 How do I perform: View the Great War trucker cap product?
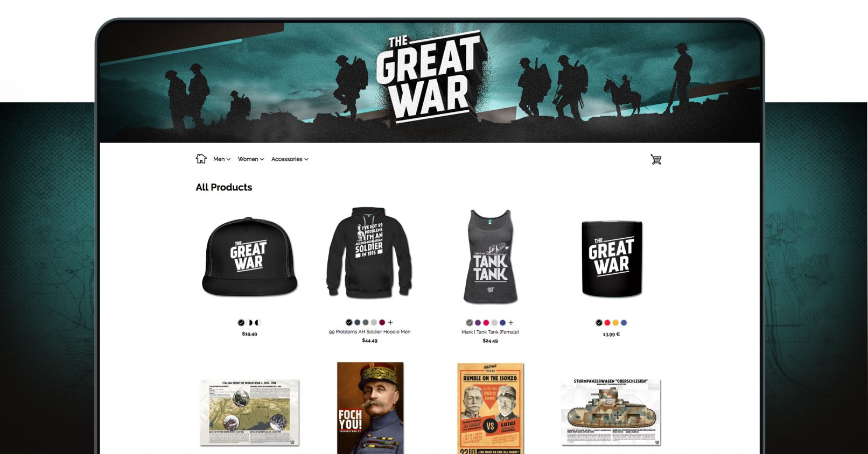coord(249,257)
